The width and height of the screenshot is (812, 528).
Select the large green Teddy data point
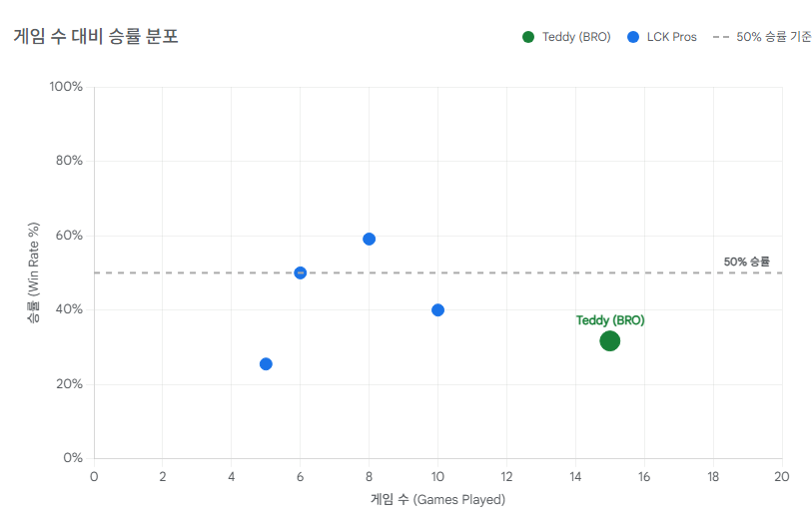pos(610,341)
